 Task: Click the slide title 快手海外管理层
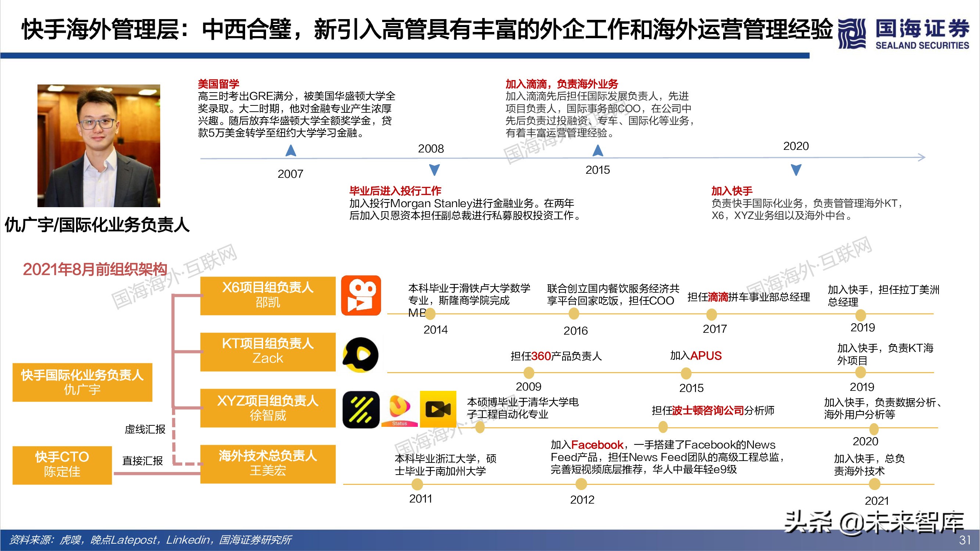(427, 29)
